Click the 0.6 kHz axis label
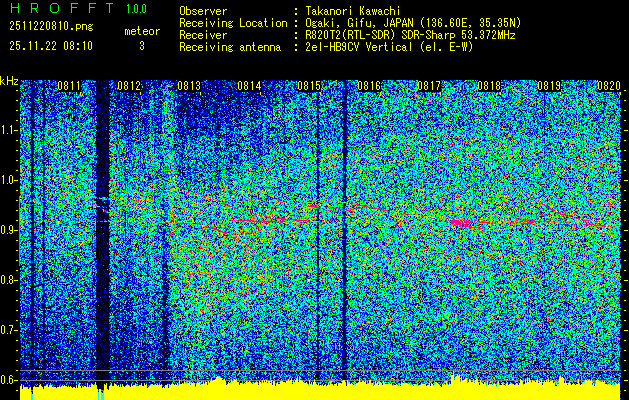Viewport: 629px width, 400px height. (x=8, y=380)
